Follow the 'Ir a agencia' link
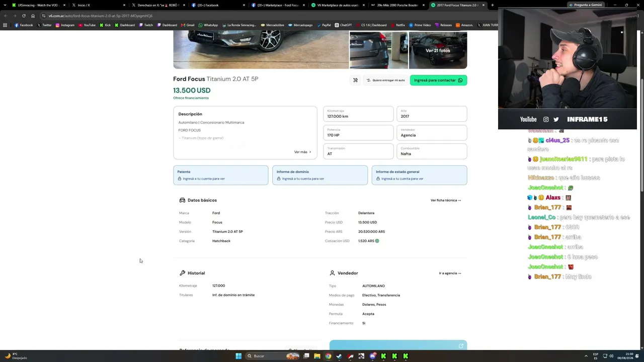Screen dimensions: 644x362 (450, 273)
